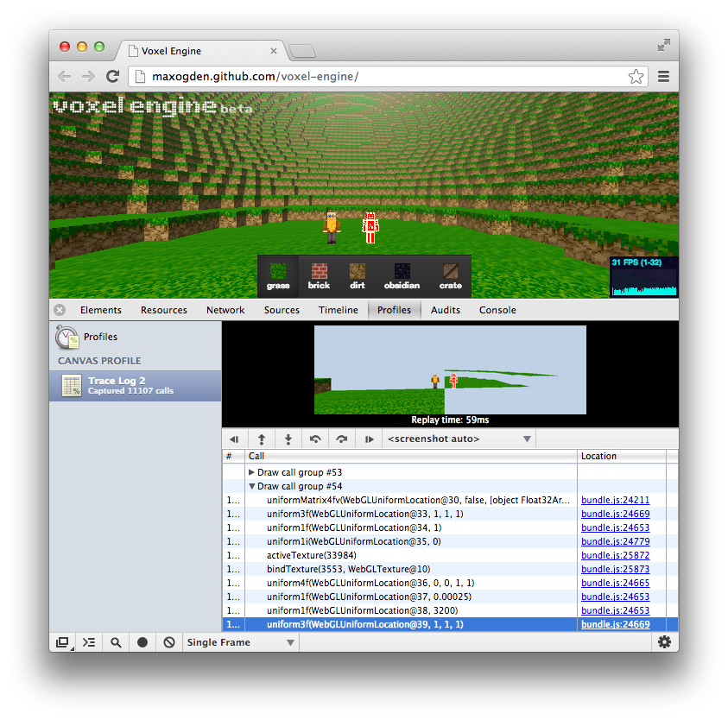The image size is (728, 720).
Task: Dock DevTools with the dock-side icon
Action: pos(63,642)
